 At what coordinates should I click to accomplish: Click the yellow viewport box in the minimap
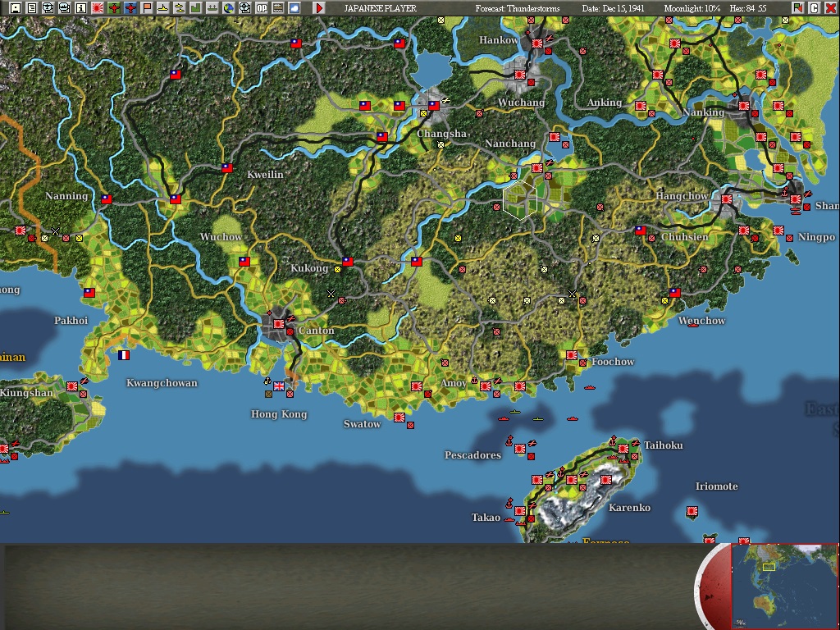[x=769, y=567]
